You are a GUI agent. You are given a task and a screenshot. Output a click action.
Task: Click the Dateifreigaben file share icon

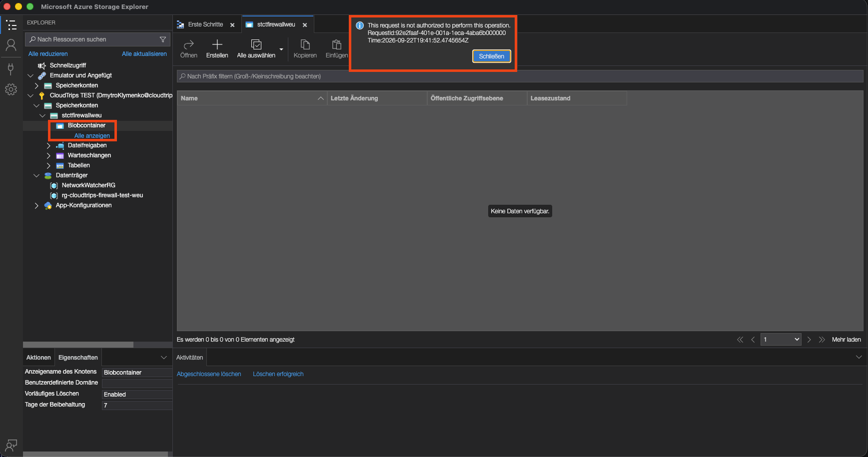click(x=60, y=146)
